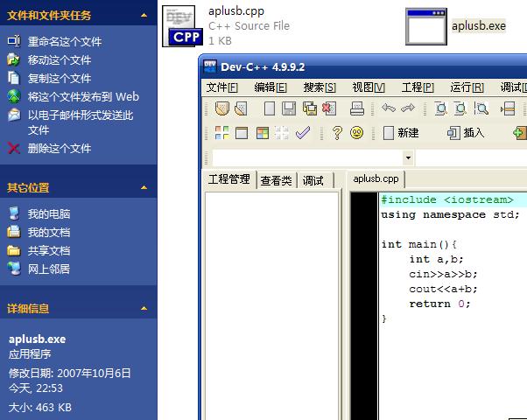Viewport: 527px width, 420px height.
Task: Click the Replace magnifier icon
Action: coord(460,108)
